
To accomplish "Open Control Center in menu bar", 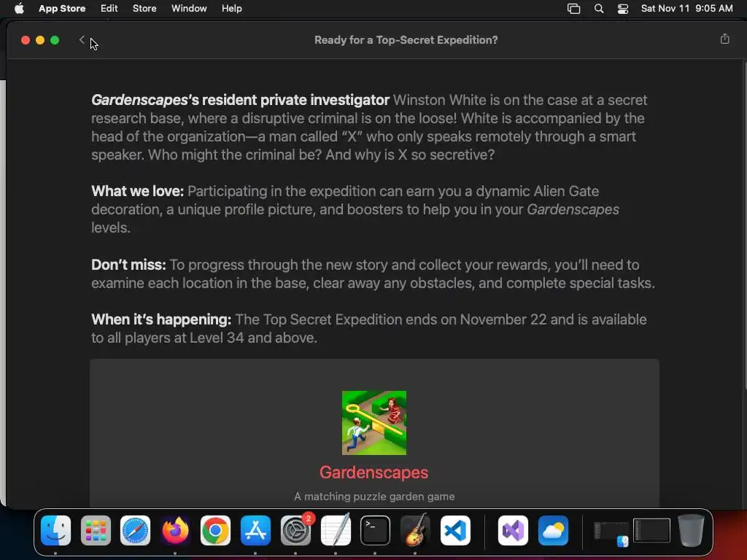I will tap(623, 9).
